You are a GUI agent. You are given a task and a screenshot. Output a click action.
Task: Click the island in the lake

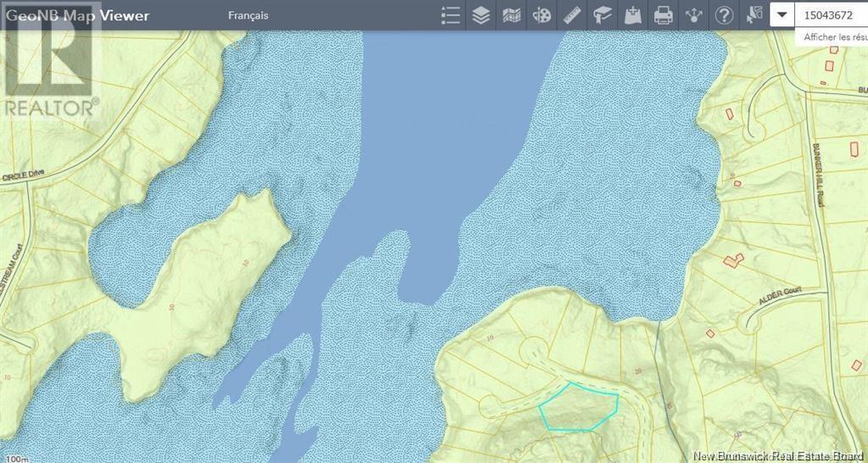pyautogui.click(x=191, y=271)
